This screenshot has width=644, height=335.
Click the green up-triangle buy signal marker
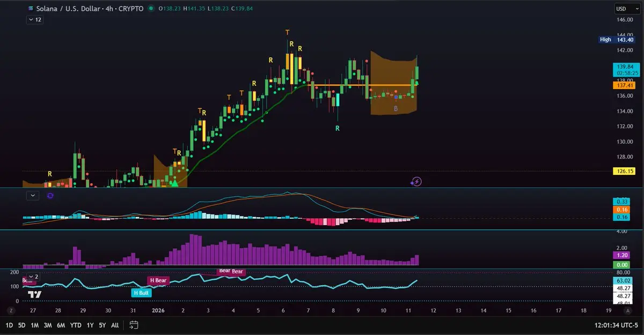tap(174, 183)
